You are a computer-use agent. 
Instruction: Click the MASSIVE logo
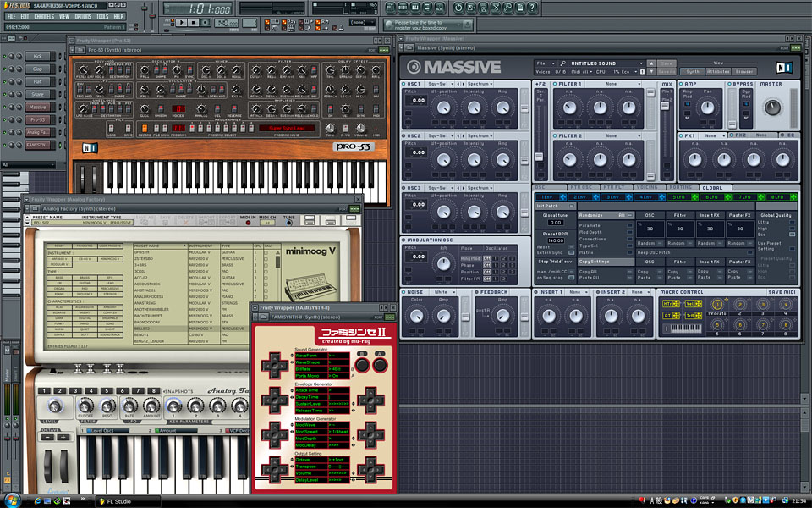click(453, 67)
